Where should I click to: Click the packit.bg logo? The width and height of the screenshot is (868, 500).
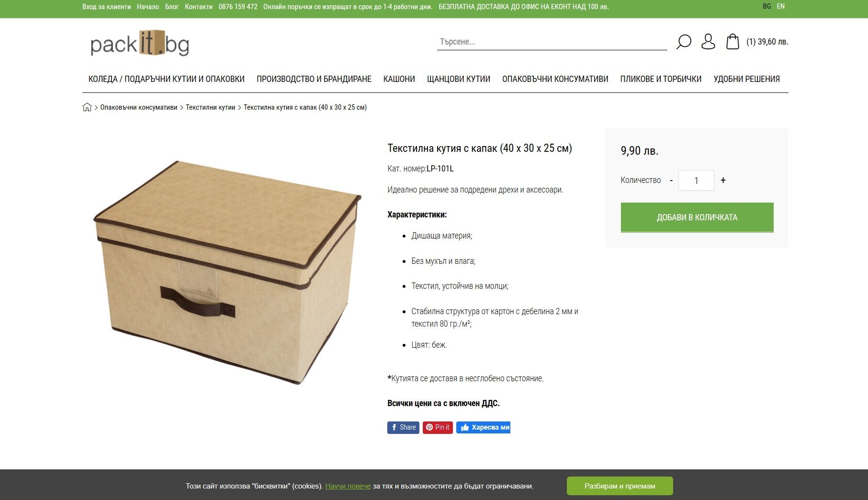[140, 44]
